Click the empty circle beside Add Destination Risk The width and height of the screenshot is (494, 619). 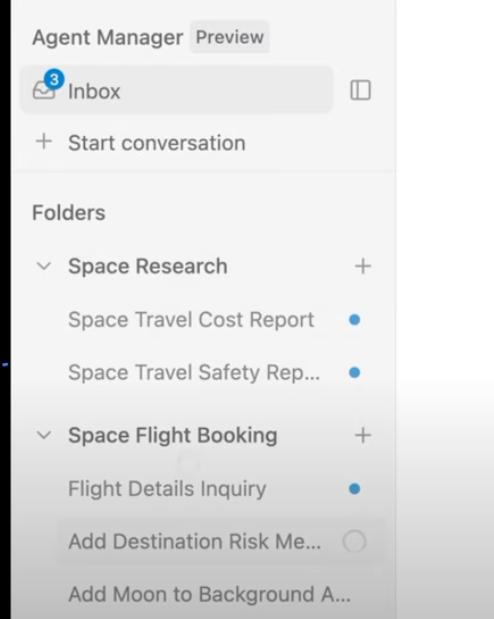354,541
